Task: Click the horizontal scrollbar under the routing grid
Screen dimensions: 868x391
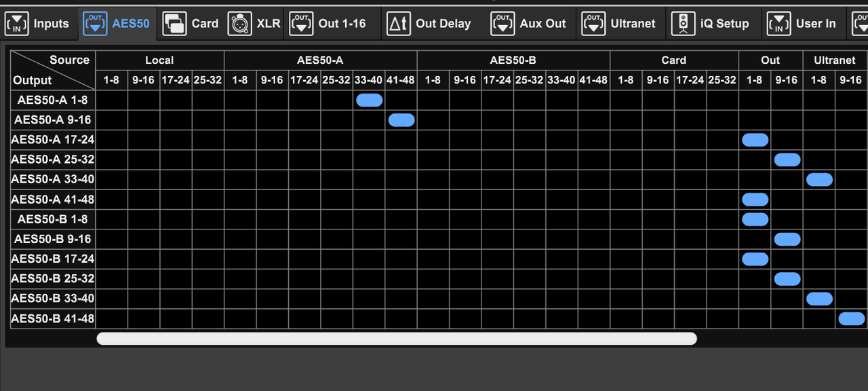Action: tap(397, 338)
